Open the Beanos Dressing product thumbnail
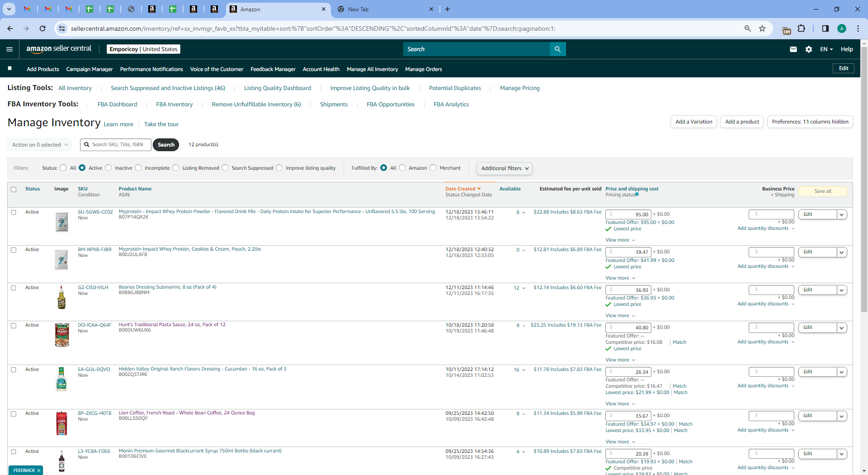Screen dimensions: 868x475 click(x=62, y=297)
